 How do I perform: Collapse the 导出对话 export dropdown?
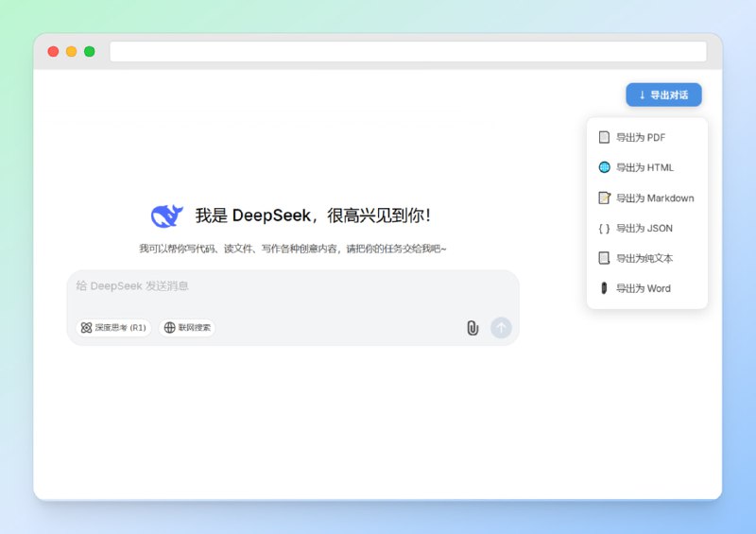click(x=663, y=95)
